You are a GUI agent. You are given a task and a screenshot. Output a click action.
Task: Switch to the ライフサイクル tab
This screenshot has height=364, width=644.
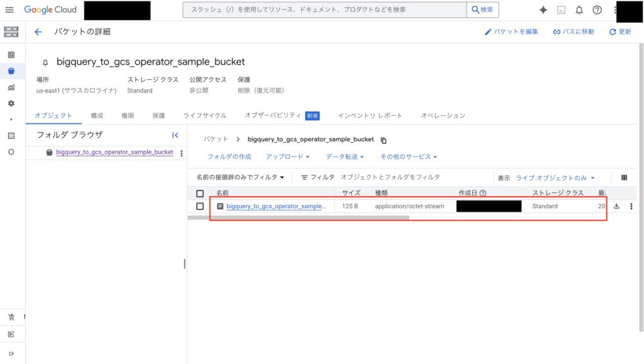point(204,116)
